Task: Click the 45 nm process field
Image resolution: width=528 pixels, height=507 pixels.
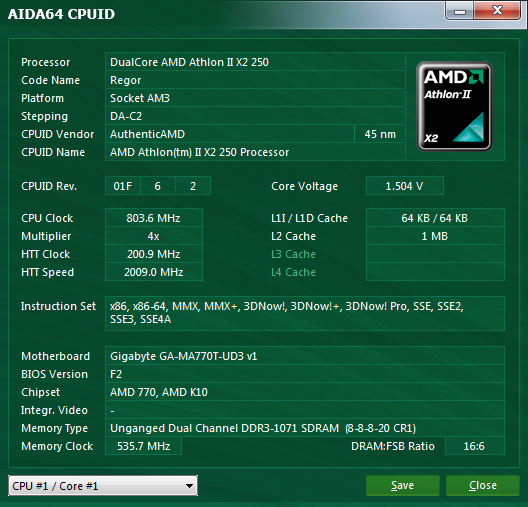Action: [380, 134]
